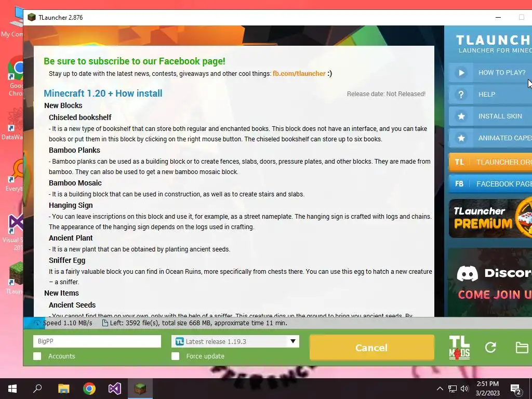Click the Animated Capes star icon
532x399 pixels.
[x=461, y=138]
